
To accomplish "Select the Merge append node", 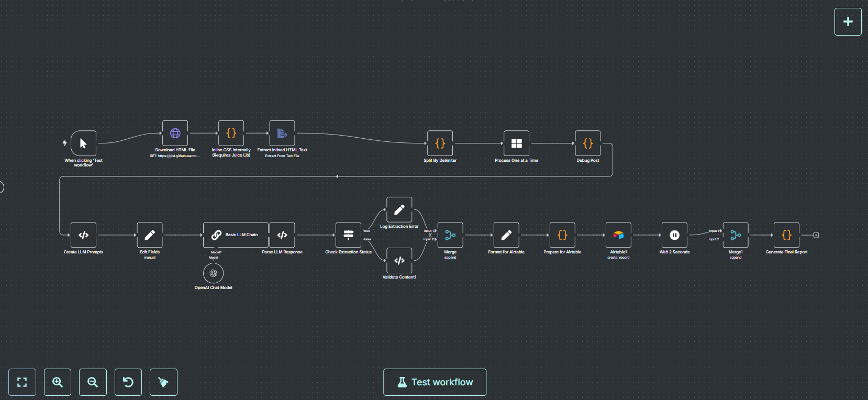I will tap(450, 235).
